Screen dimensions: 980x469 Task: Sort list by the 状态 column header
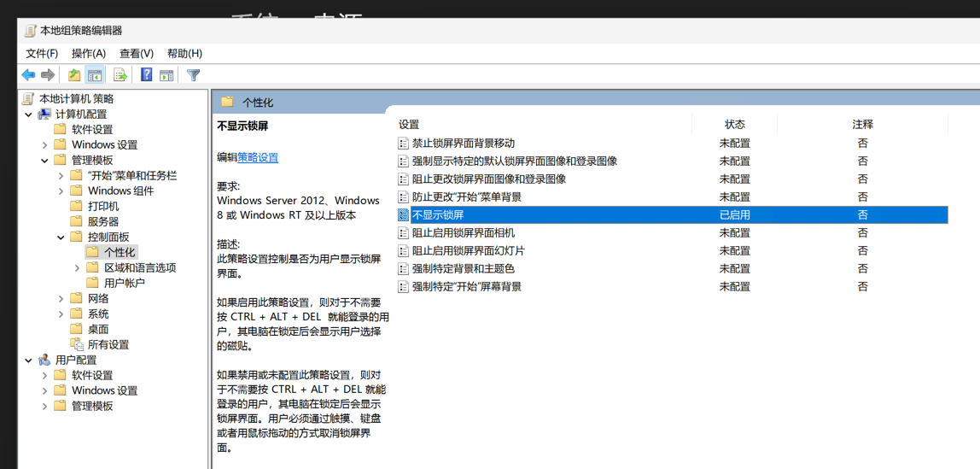tap(734, 125)
